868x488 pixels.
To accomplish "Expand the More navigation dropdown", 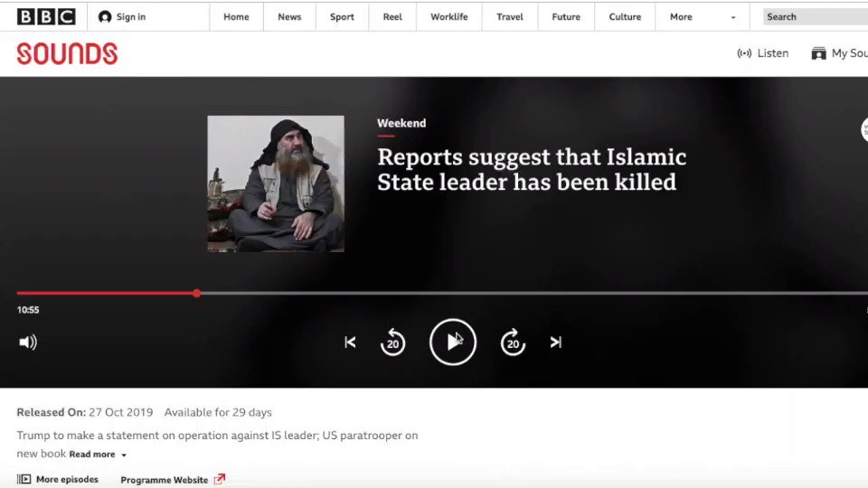I will coord(703,17).
